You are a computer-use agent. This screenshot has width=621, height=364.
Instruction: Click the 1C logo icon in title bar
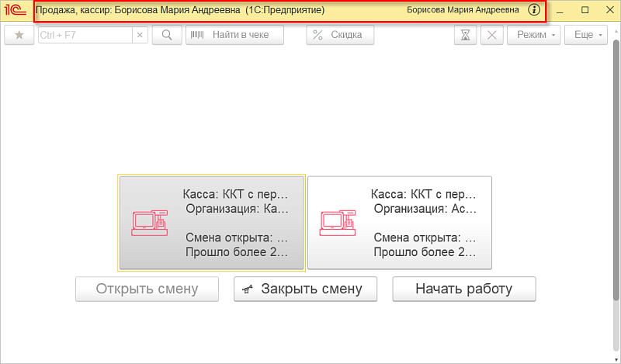(15, 10)
